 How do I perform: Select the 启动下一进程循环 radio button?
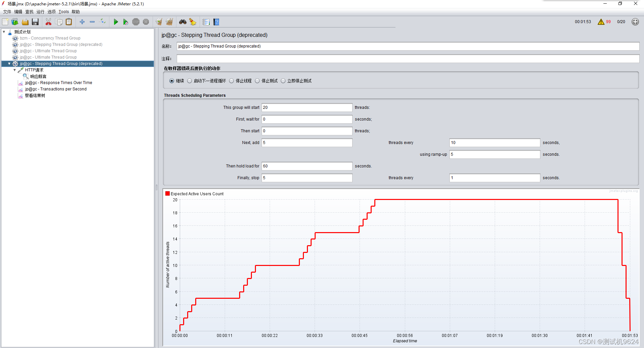[x=190, y=81]
